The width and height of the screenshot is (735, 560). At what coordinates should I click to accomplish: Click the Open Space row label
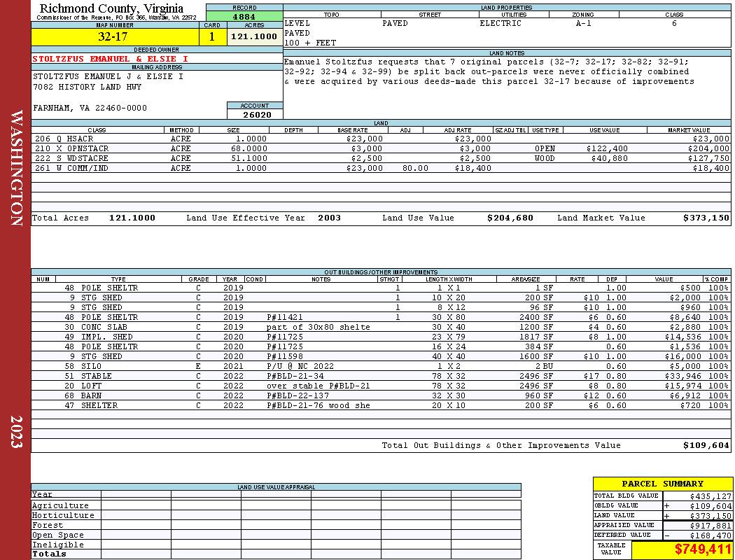(x=57, y=535)
